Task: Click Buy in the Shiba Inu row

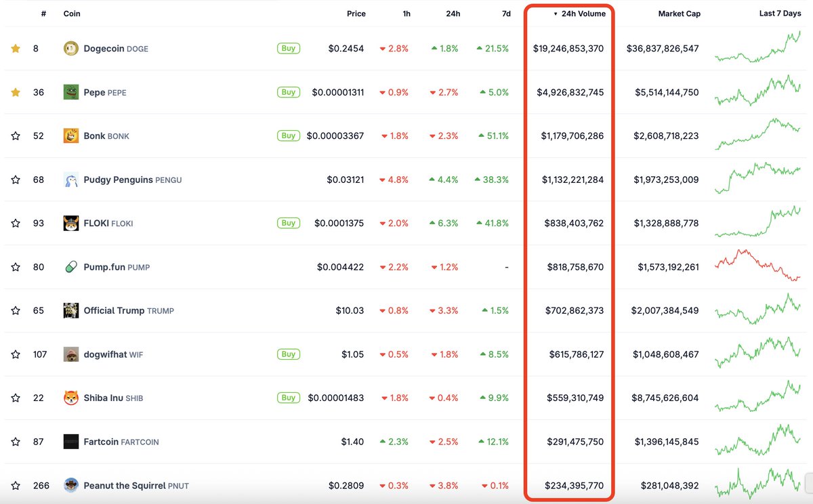Action: (289, 398)
